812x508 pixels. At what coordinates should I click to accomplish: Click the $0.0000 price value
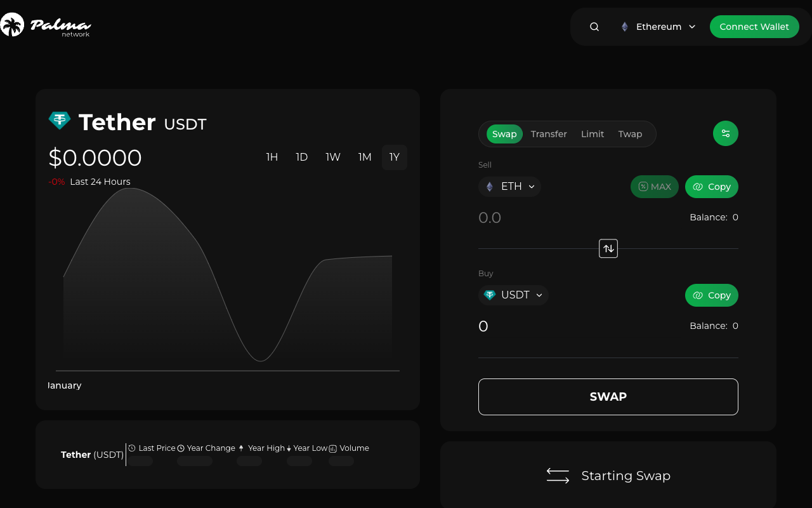(x=95, y=158)
